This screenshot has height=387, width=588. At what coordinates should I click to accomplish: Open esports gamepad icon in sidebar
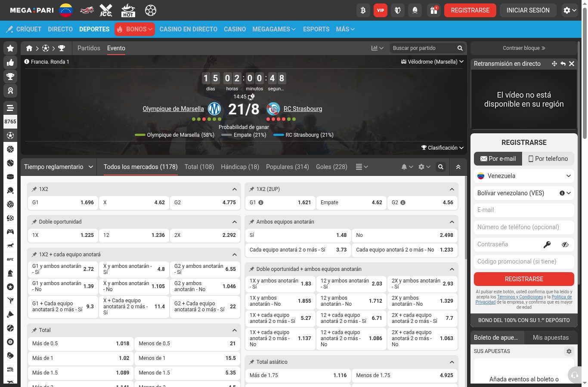point(10,232)
